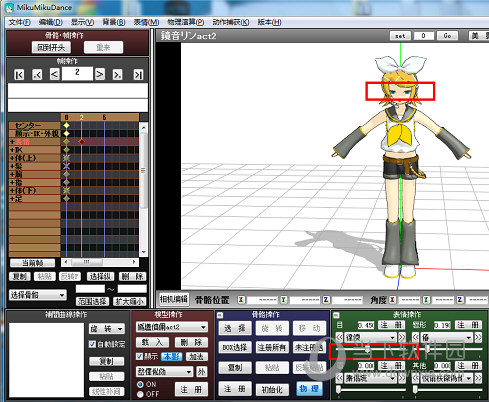Click the bone position X axis icon

(x=241, y=300)
